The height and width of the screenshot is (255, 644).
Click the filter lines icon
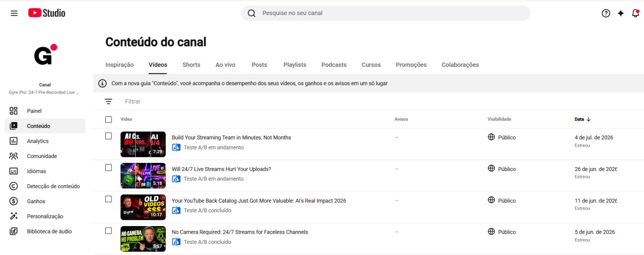point(108,101)
